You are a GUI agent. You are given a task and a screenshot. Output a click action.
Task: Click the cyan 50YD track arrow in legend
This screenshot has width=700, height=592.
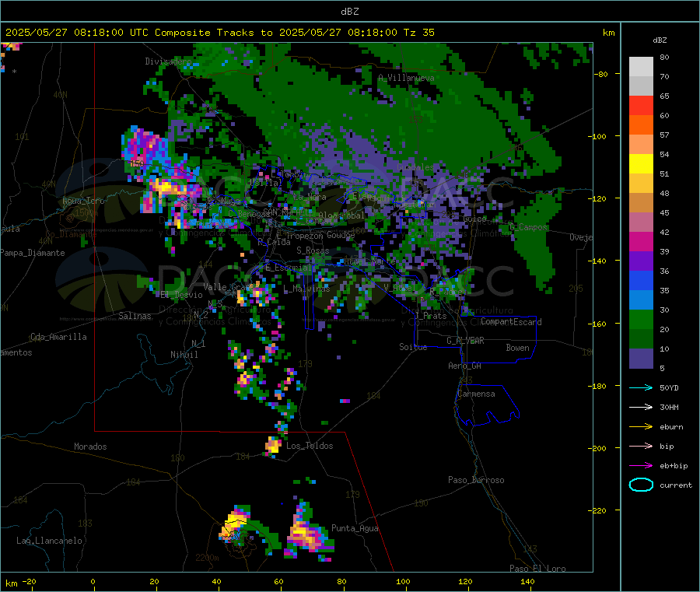tap(641, 387)
